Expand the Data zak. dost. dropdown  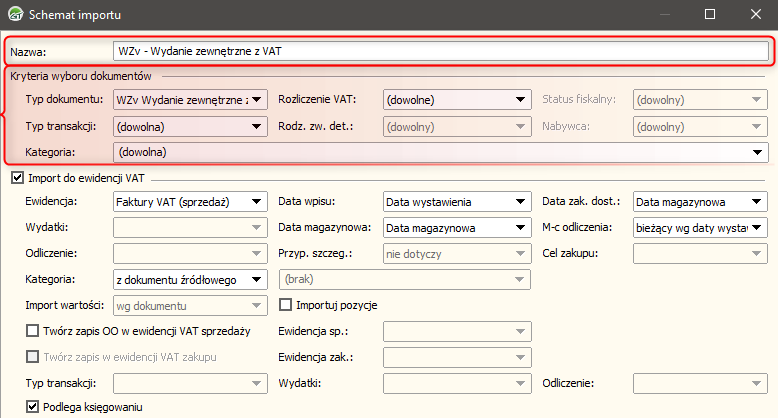coord(759,202)
